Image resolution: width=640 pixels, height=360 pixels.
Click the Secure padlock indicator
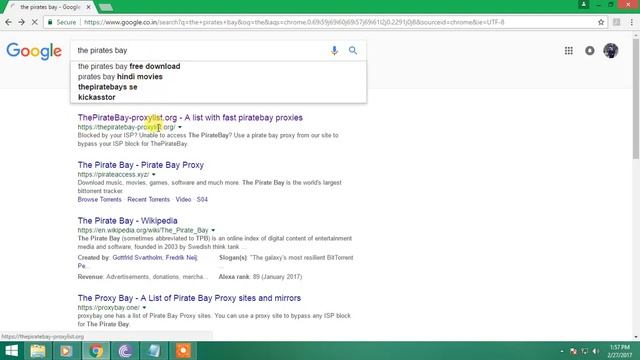tap(62, 22)
